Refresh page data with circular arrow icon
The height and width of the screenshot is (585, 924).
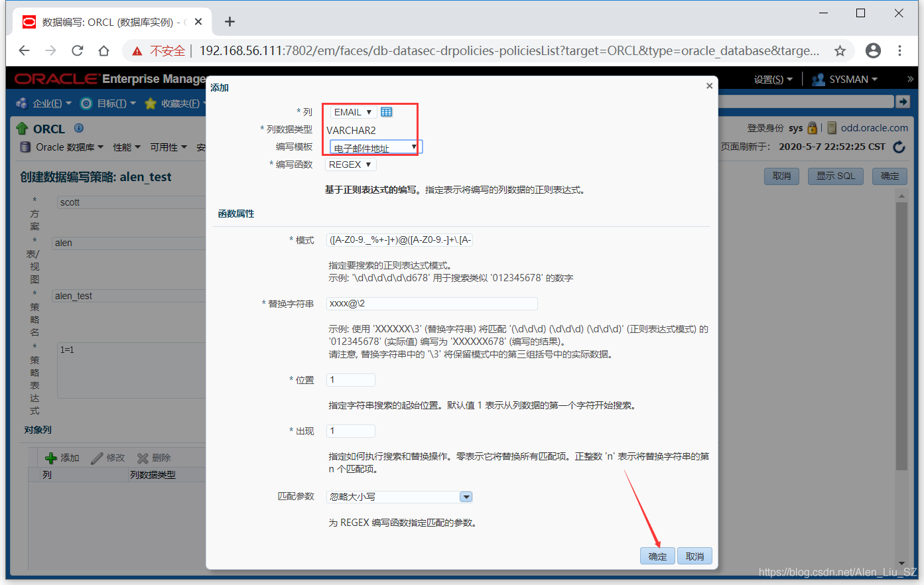tap(899, 147)
